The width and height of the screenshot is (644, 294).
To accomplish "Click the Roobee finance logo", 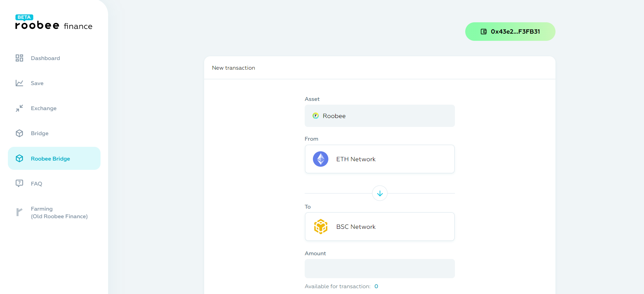I will (54, 23).
